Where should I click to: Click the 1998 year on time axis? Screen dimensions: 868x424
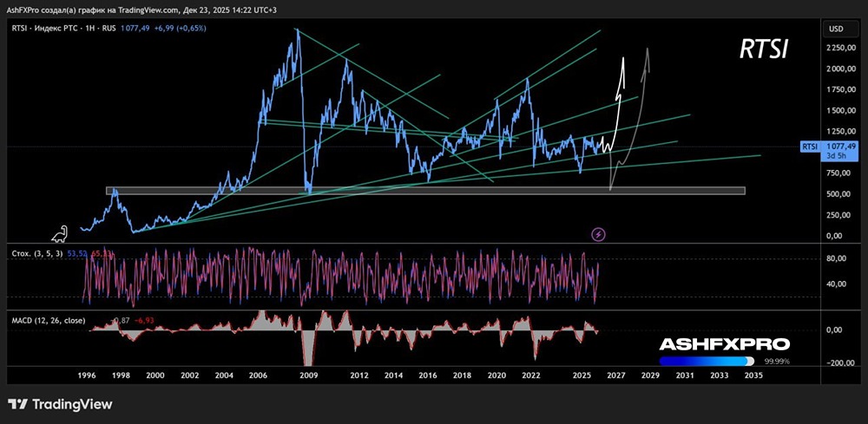pyautogui.click(x=121, y=375)
